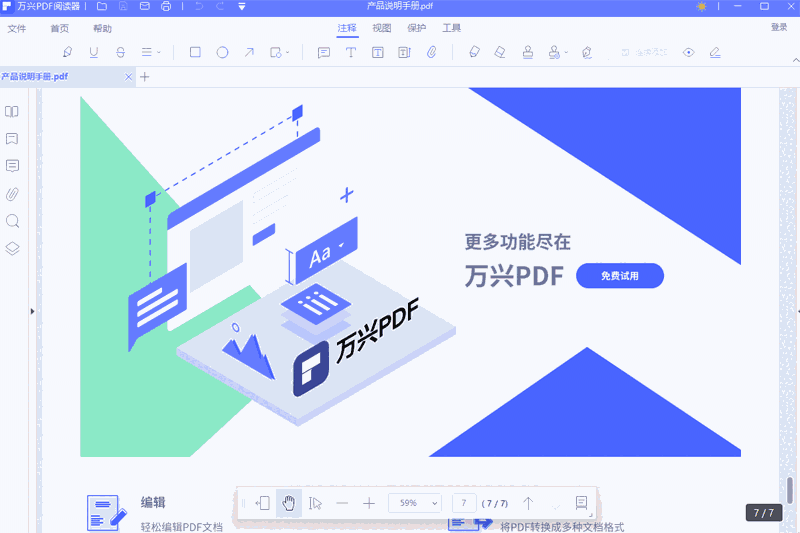The height and width of the screenshot is (533, 800).
Task: Select the underline annotation tool
Action: coord(93,52)
